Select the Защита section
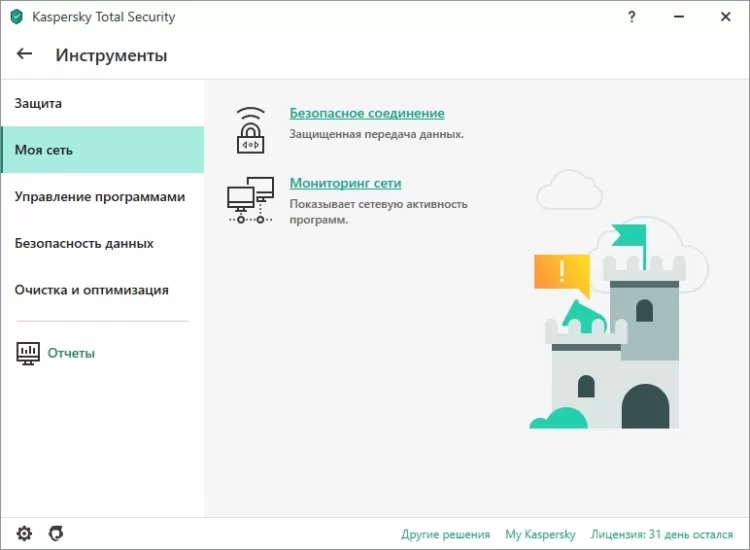 tap(102, 103)
